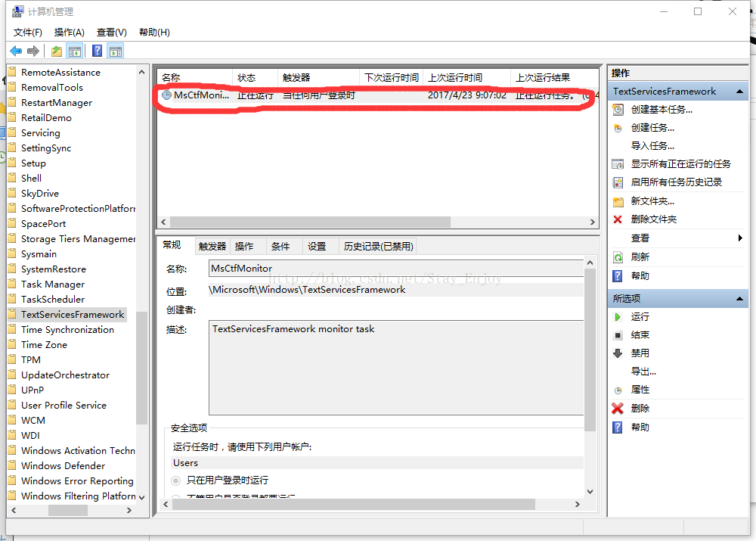The width and height of the screenshot is (756, 541).
Task: Select the Task Manager tree folder
Action: 53,284
